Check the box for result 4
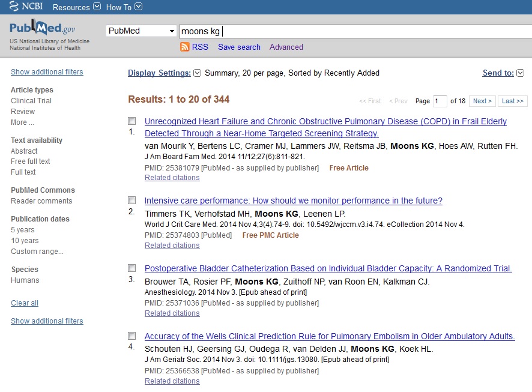The image size is (532, 392). point(131,336)
